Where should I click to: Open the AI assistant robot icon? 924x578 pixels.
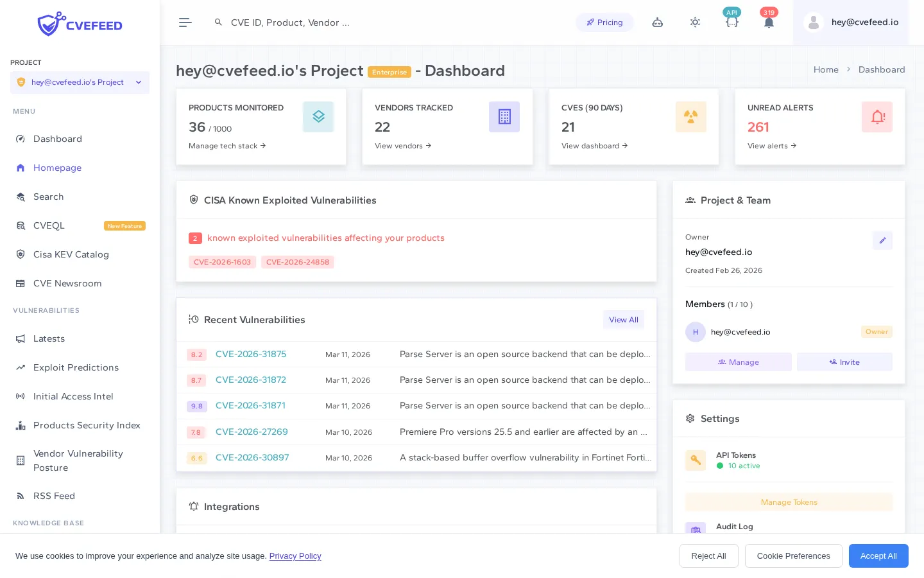tap(658, 22)
